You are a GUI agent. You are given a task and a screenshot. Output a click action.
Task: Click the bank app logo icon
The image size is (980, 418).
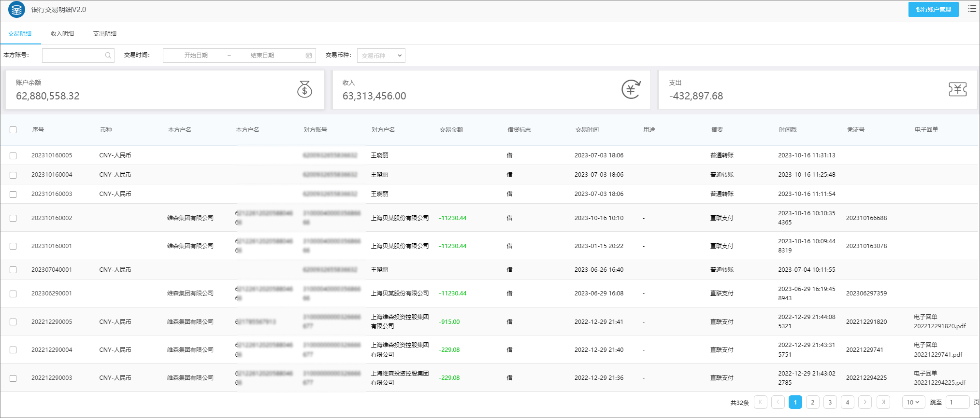click(x=16, y=10)
